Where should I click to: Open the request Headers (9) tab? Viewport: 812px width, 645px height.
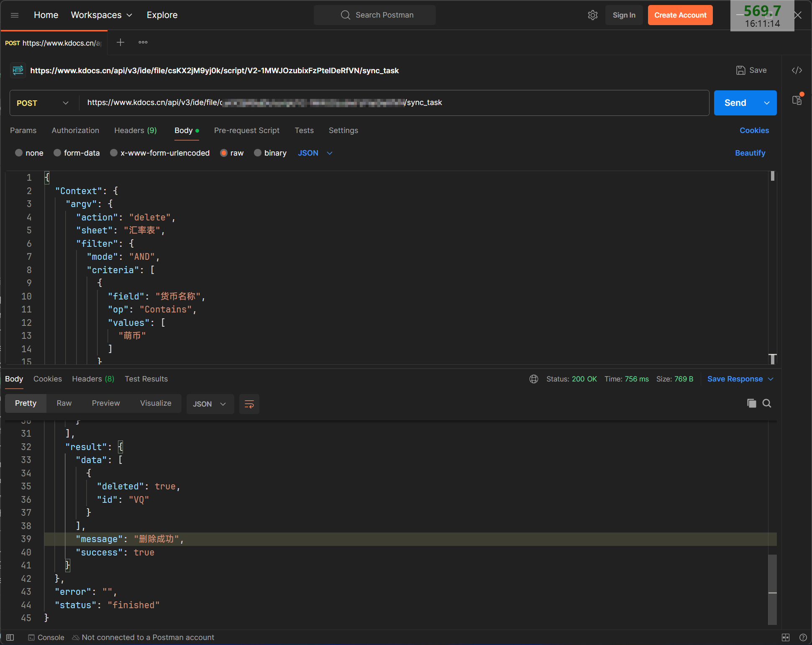point(136,131)
